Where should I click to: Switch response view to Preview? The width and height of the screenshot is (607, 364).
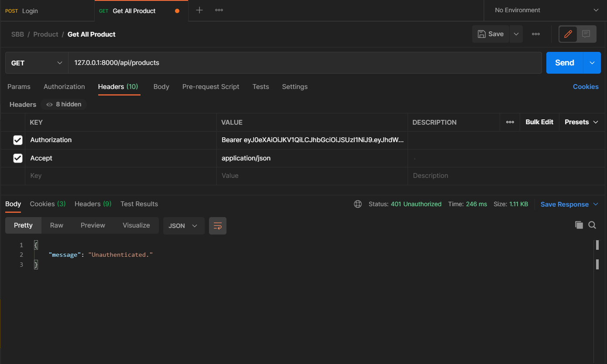pyautogui.click(x=93, y=225)
